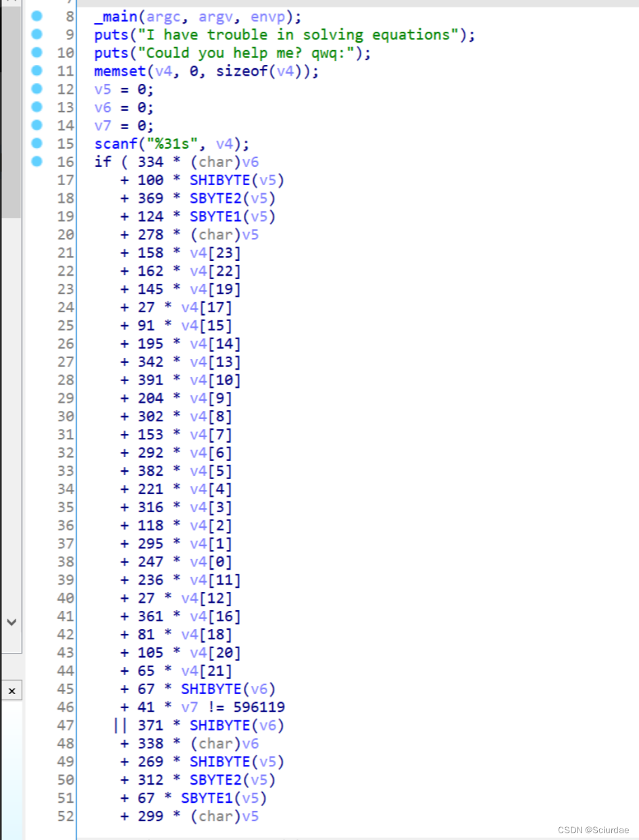
Task: Click the breakpoint marker on line 15
Action: click(37, 144)
